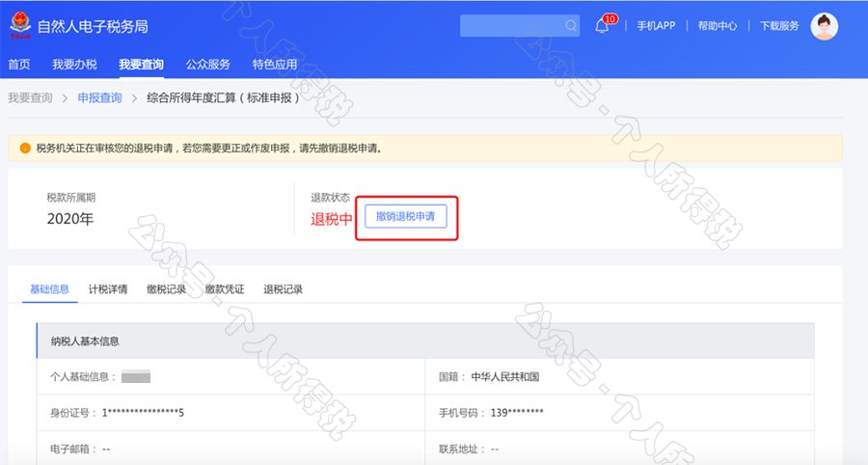Click the yellow refund review notice
The image size is (868, 465).
tap(425, 148)
